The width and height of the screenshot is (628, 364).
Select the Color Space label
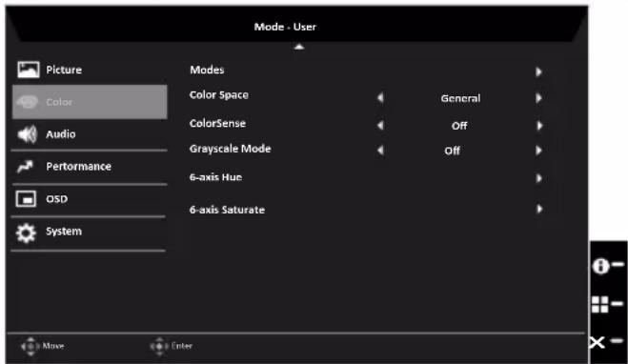tap(219, 95)
